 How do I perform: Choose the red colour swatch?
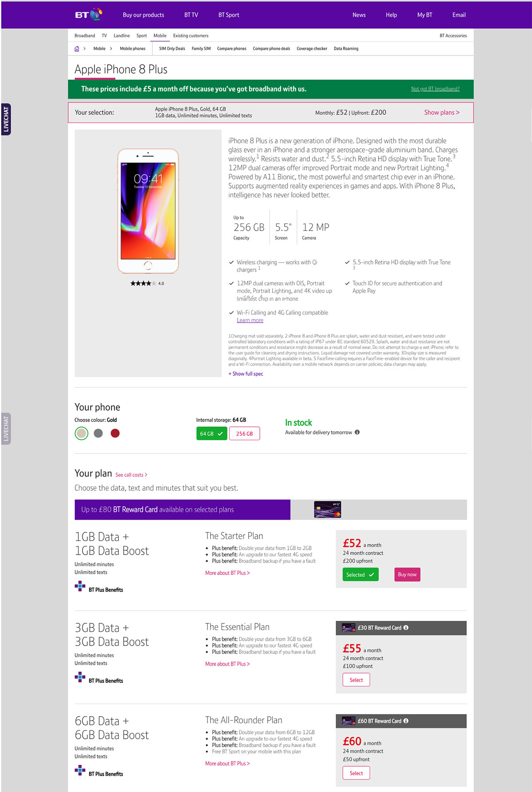(x=115, y=433)
